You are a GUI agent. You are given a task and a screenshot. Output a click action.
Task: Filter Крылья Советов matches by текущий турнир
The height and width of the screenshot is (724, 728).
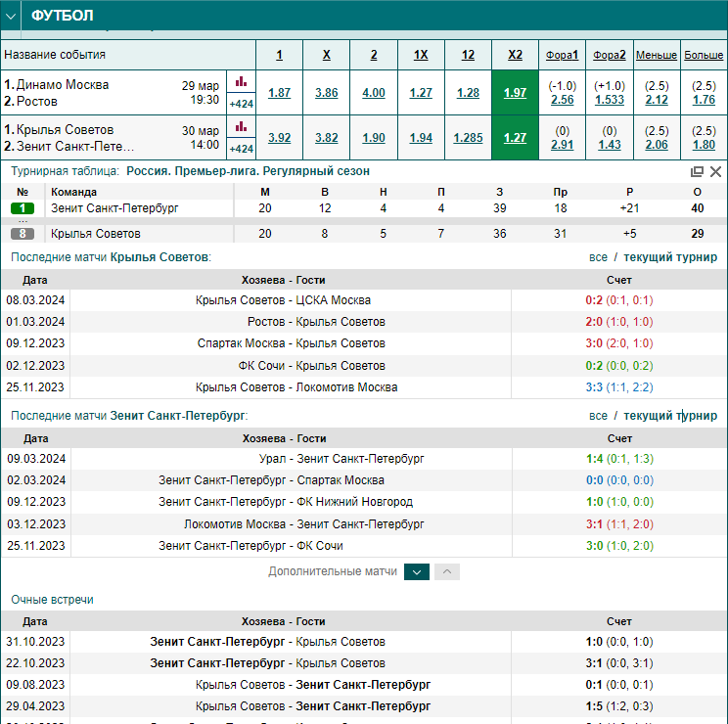tap(670, 257)
